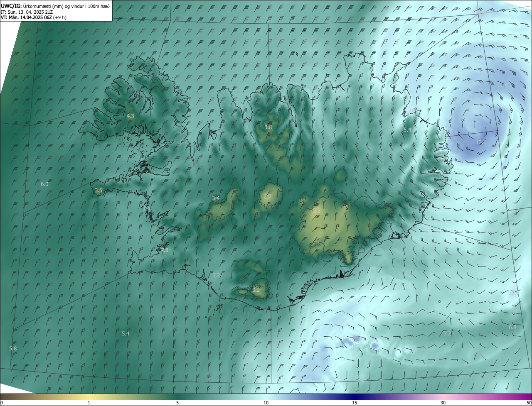The width and height of the screenshot is (532, 406).
Task: Click the colour scale tick label 1
Action: pyautogui.click(x=89, y=403)
